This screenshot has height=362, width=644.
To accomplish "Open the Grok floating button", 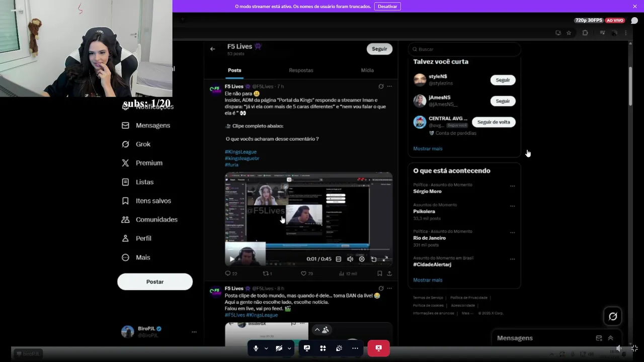I will 613,316.
